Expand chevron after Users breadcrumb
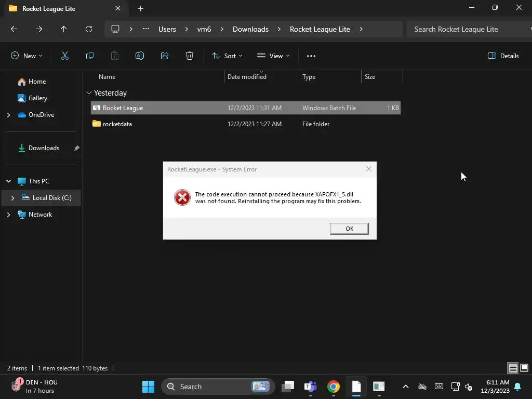This screenshot has width=532, height=399. tap(187, 29)
